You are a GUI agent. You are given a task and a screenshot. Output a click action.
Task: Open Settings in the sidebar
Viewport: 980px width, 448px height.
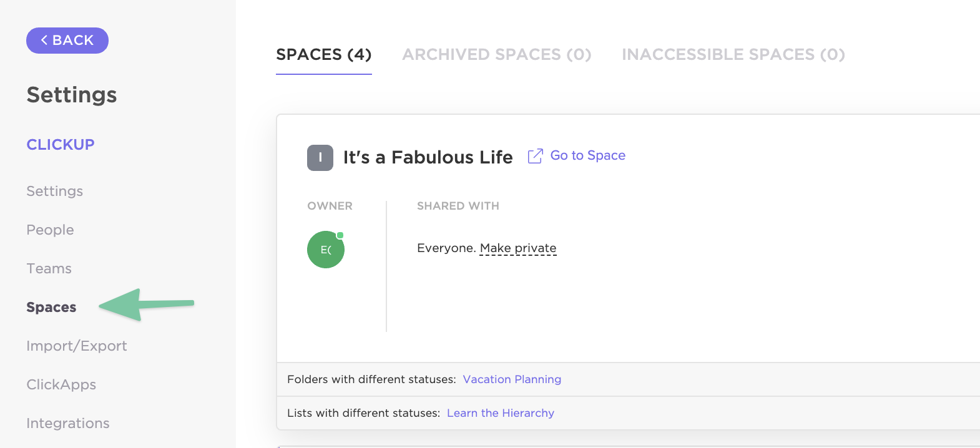55,192
